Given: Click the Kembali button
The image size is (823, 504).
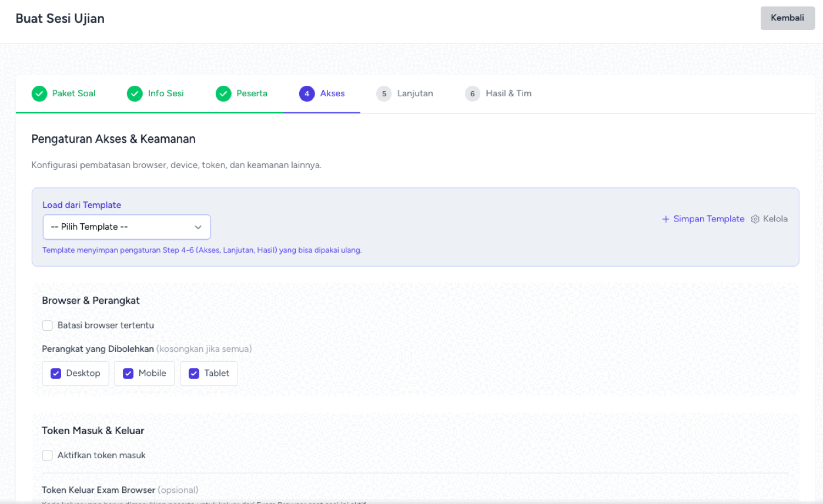Looking at the screenshot, I should (x=788, y=18).
